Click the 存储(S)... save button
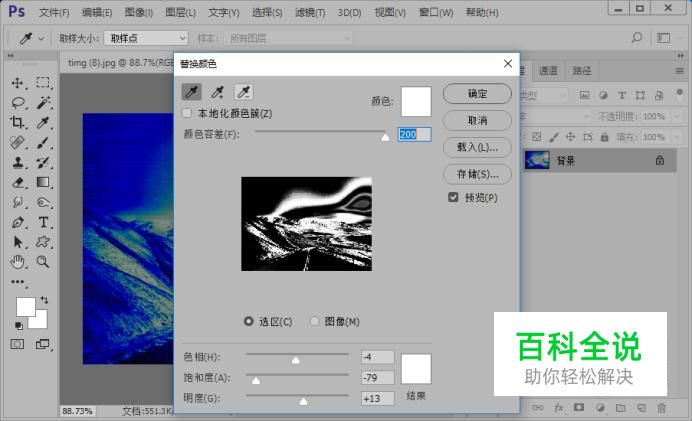Viewport: 692px width, 421px height. (x=477, y=174)
